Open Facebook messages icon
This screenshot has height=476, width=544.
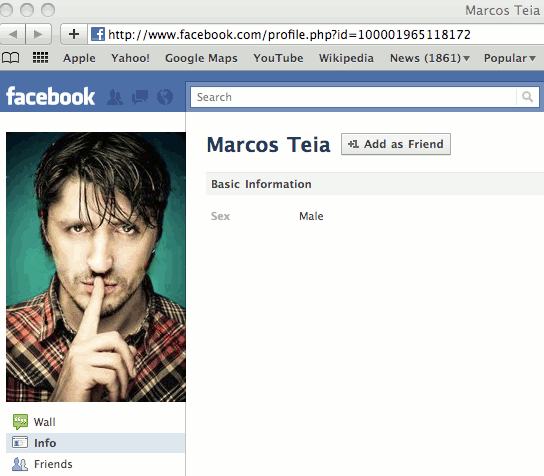click(140, 97)
